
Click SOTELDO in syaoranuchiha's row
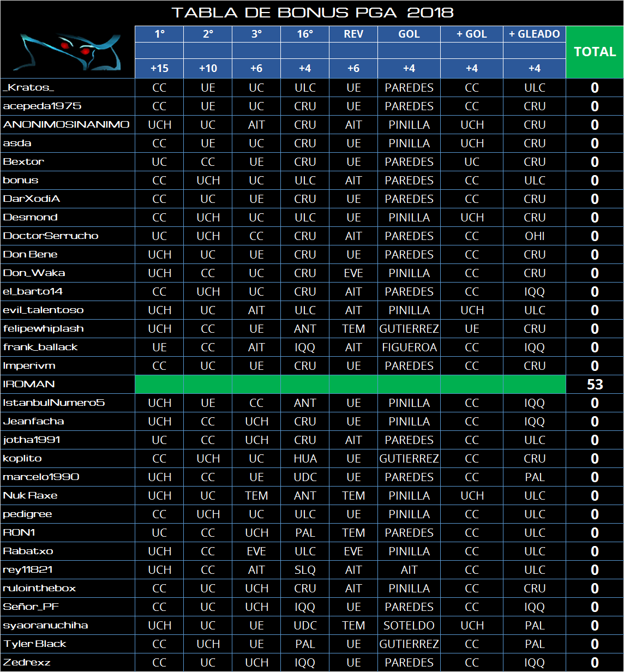tap(409, 626)
